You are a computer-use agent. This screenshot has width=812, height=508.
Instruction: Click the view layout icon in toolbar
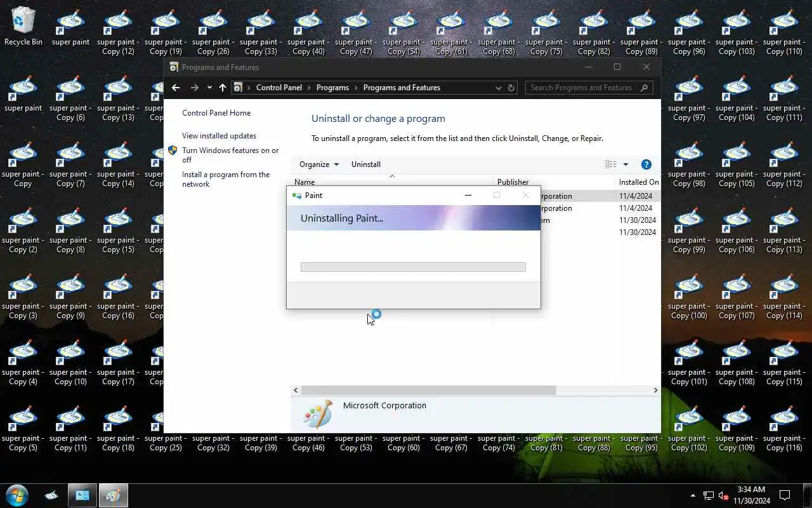611,164
